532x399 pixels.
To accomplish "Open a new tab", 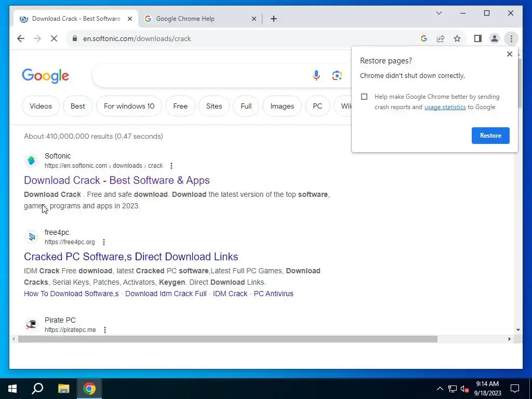I will 274,19.
